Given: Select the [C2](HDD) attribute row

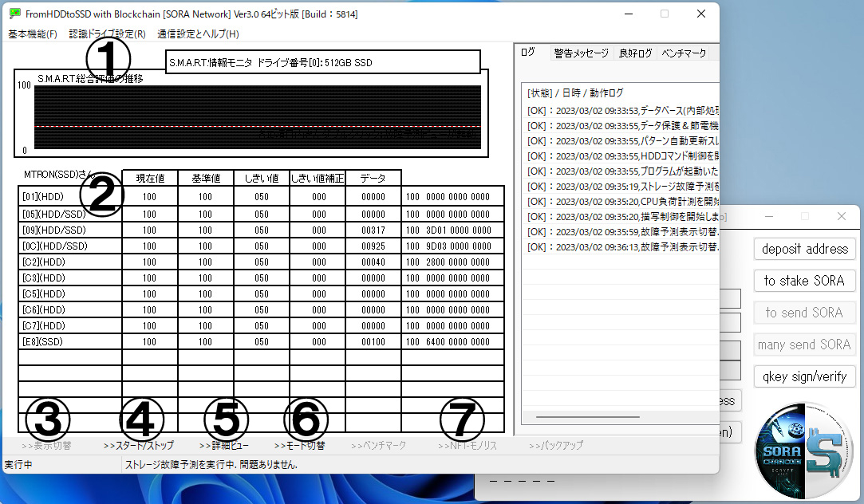Looking at the screenshot, I should coord(261,262).
